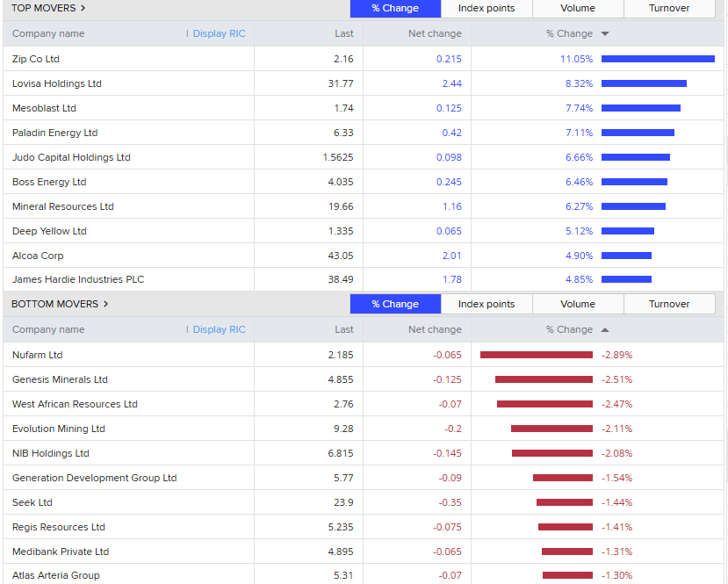Open Nufarm Ltd row
The image size is (728, 584).
(363, 355)
